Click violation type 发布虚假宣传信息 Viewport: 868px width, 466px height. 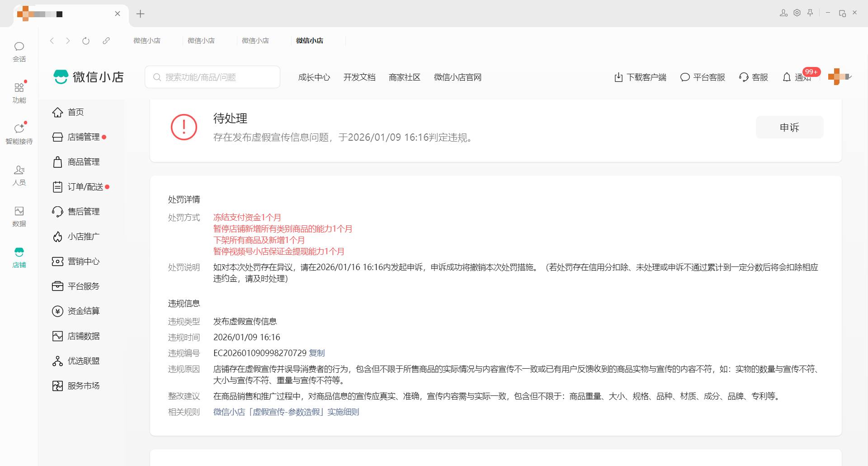tap(245, 322)
